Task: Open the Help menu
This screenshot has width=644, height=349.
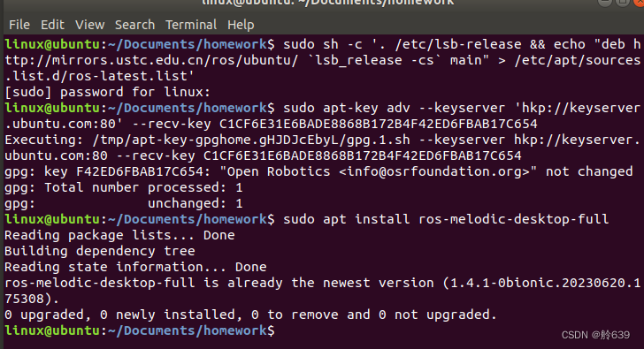Action: (241, 25)
